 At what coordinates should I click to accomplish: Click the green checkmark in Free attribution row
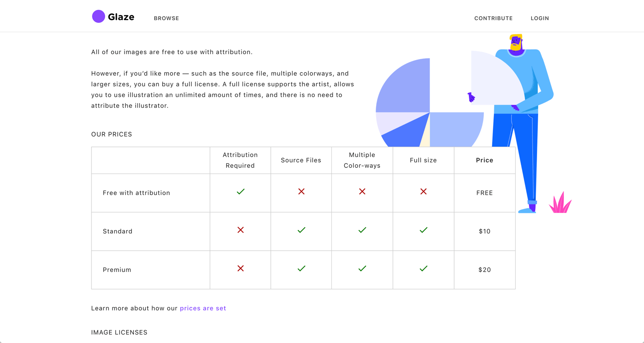(240, 191)
